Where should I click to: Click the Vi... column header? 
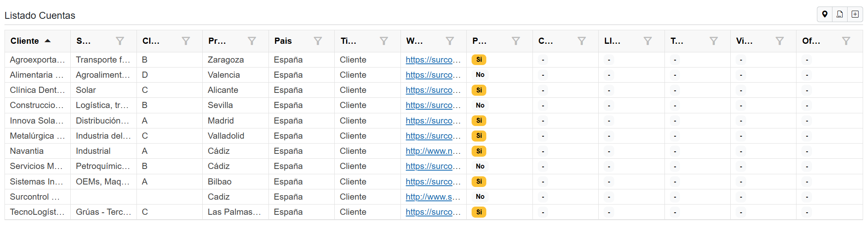point(744,41)
